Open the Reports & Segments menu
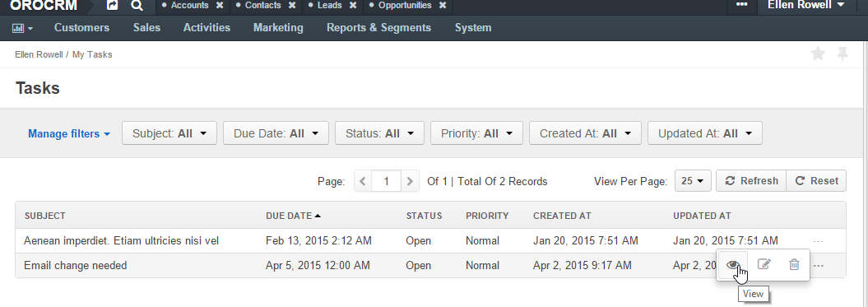This screenshot has height=307, width=868. coord(378,28)
